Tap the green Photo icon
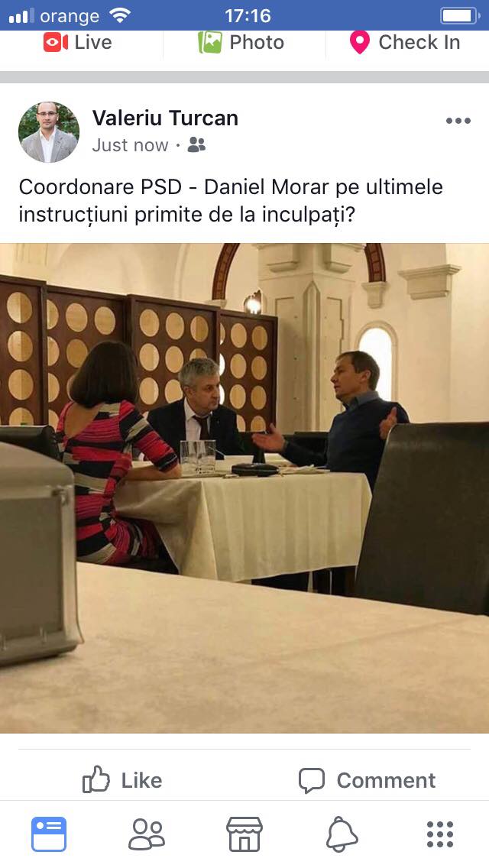The image size is (489, 868). [210, 43]
